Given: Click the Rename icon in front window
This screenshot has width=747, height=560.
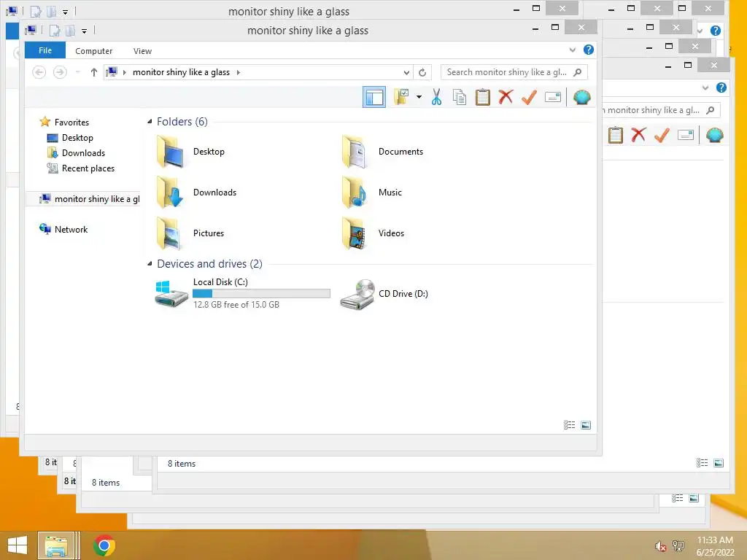Looking at the screenshot, I should pos(553,97).
